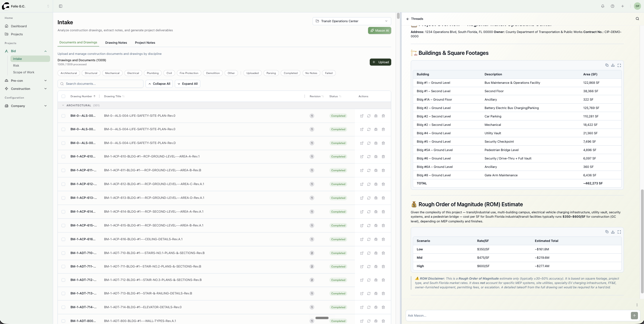This screenshot has height=324, width=644.
Task: Tick checkbox for BM-1-ACP-612 row
Action: coord(63,184)
